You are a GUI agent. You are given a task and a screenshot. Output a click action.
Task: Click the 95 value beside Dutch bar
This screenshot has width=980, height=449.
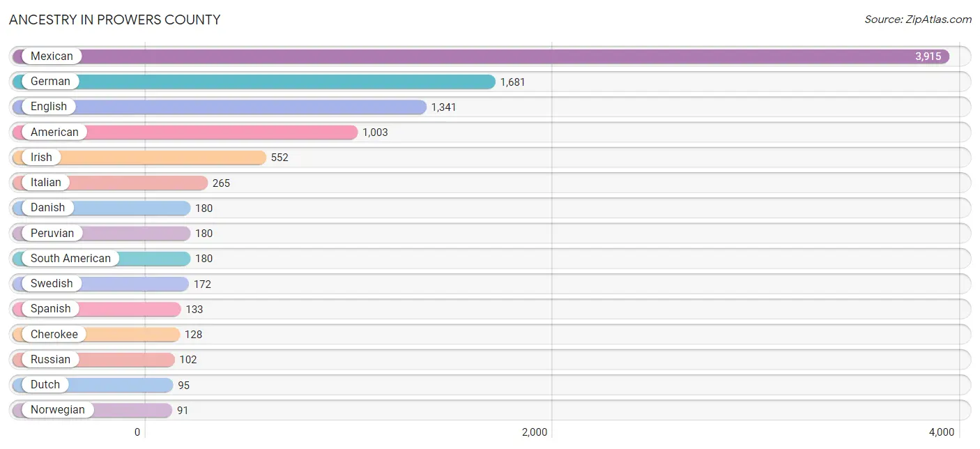click(x=183, y=386)
